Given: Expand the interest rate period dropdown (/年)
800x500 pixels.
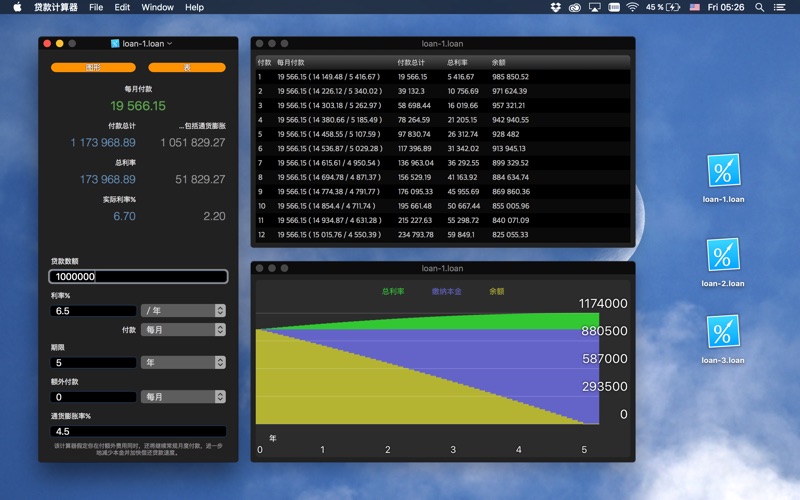Looking at the screenshot, I should coord(183,311).
